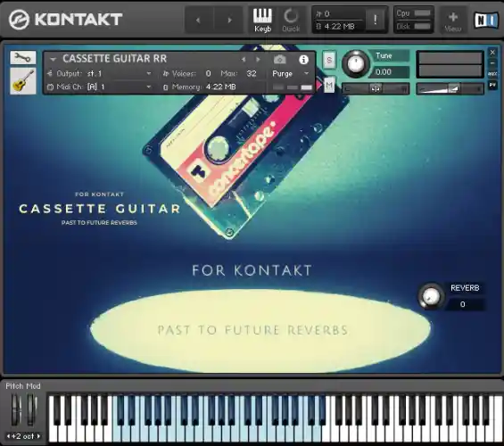Screen dimensions: 504x446
Task: Click the REVERB value 0 field
Action: pos(465,304)
